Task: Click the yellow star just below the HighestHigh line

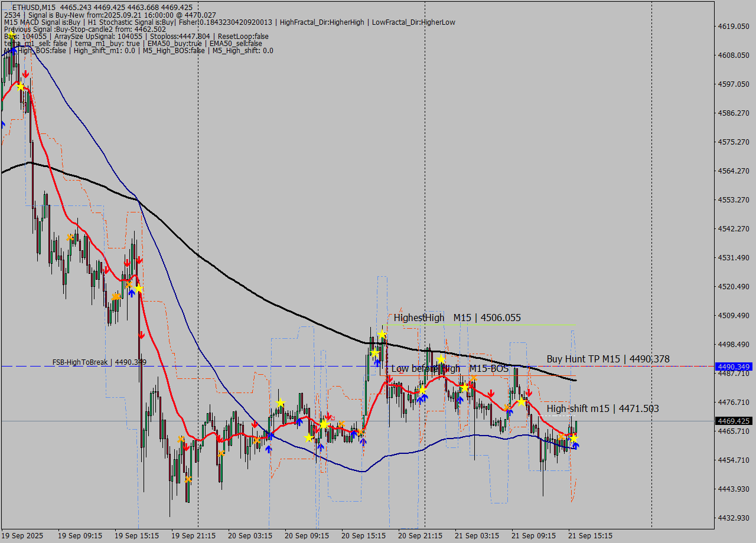Action: click(x=382, y=335)
